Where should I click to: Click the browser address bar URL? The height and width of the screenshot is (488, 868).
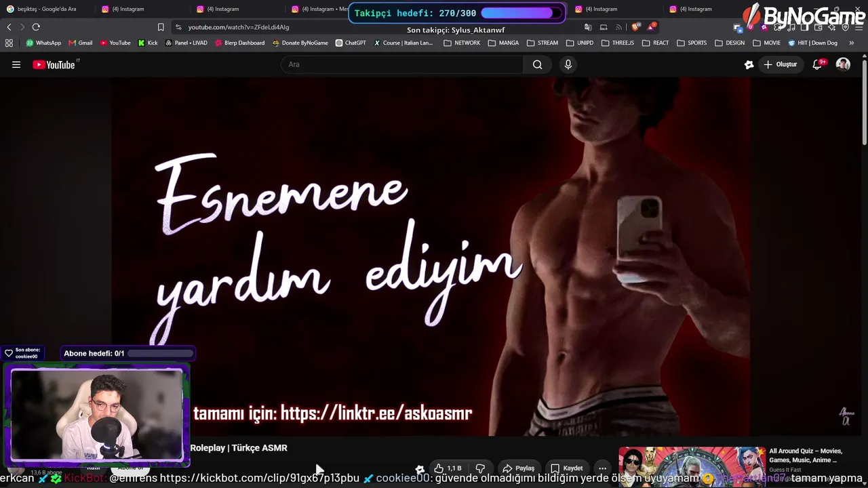[x=239, y=27]
